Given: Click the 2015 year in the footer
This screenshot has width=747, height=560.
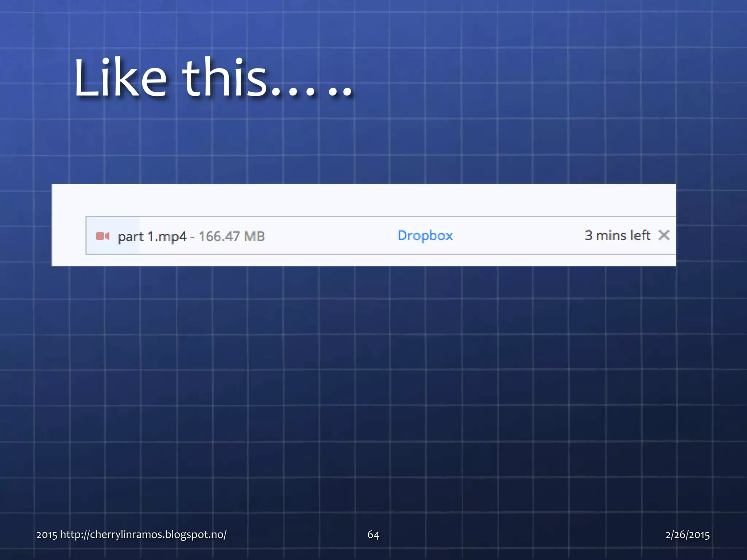Looking at the screenshot, I should click(x=47, y=535).
